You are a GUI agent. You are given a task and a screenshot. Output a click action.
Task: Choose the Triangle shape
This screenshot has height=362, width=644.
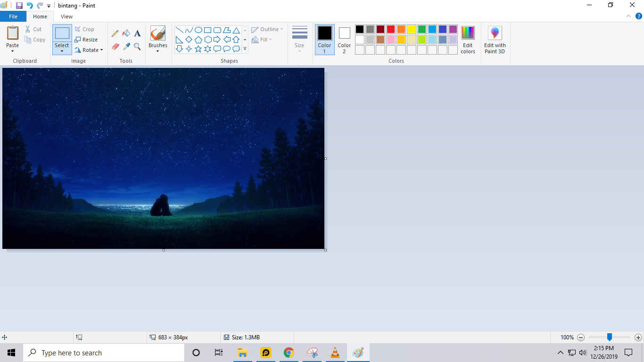pos(236,30)
